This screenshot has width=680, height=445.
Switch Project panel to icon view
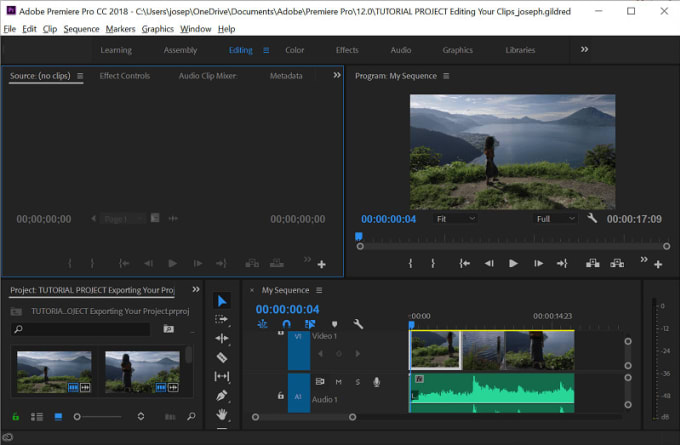coord(58,417)
